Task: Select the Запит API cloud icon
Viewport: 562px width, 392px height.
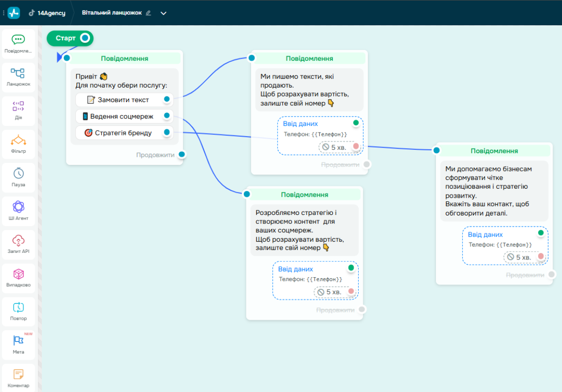Action: (18, 241)
